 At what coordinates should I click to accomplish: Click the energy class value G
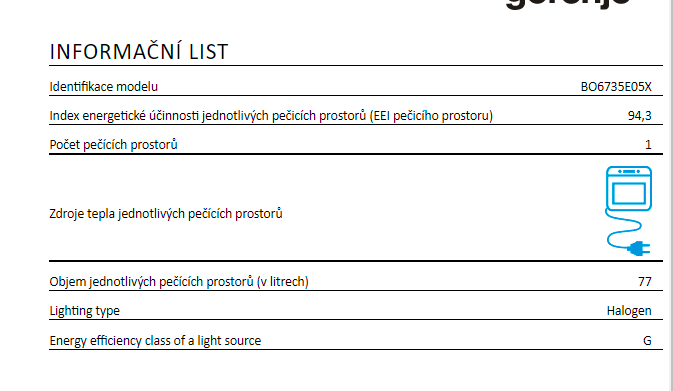[647, 341]
